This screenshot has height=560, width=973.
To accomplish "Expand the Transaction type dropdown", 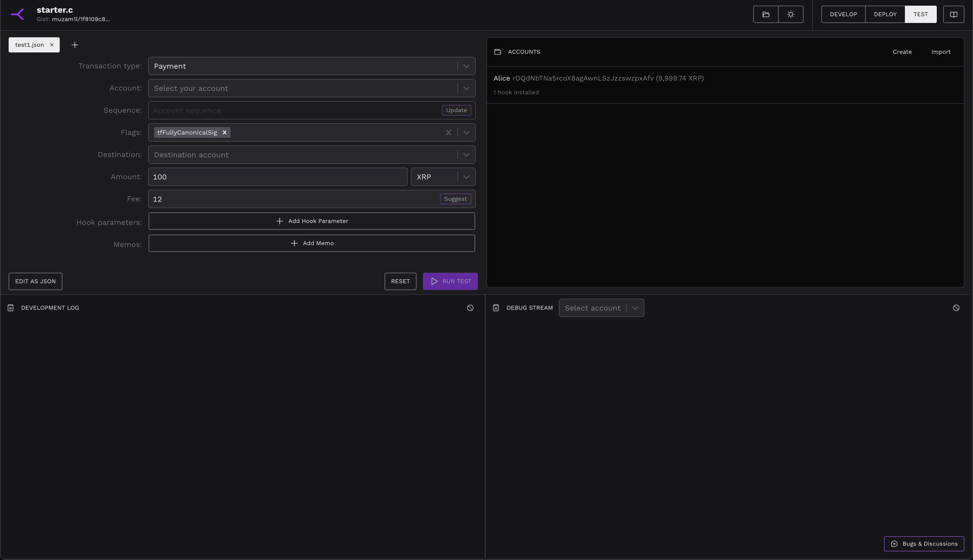I will point(466,65).
